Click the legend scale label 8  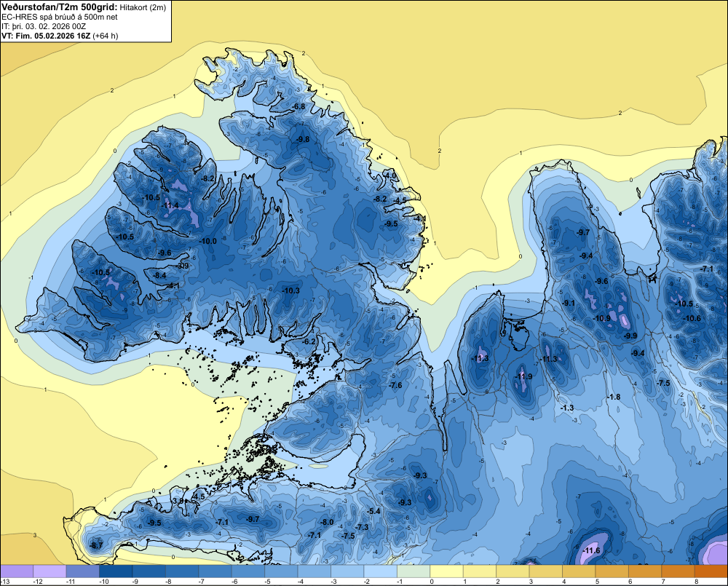click(x=697, y=582)
